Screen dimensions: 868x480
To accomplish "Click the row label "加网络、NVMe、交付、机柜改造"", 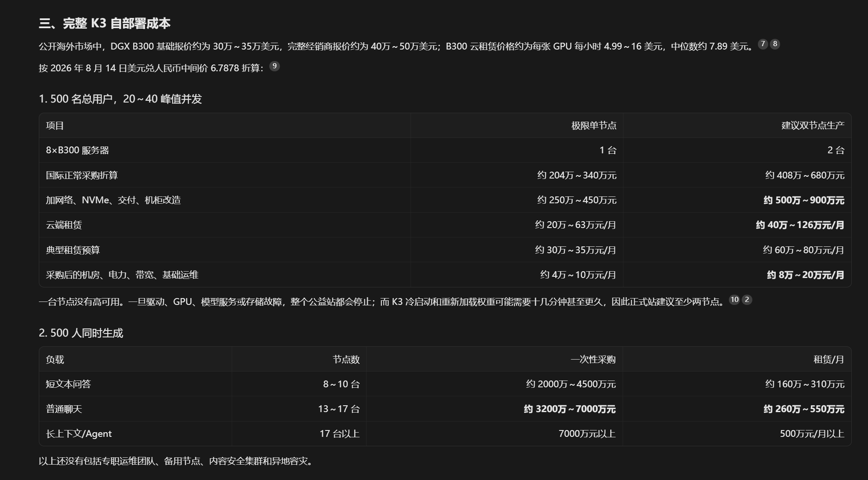I will coord(114,200).
